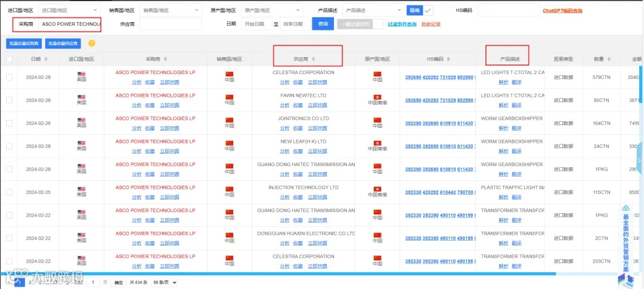Click 批量收藏采购商 button
The image size is (644, 289).
click(x=24, y=43)
